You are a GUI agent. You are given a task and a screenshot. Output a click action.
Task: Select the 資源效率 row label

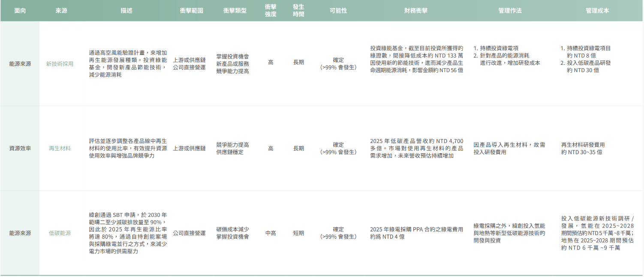pyautogui.click(x=20, y=148)
